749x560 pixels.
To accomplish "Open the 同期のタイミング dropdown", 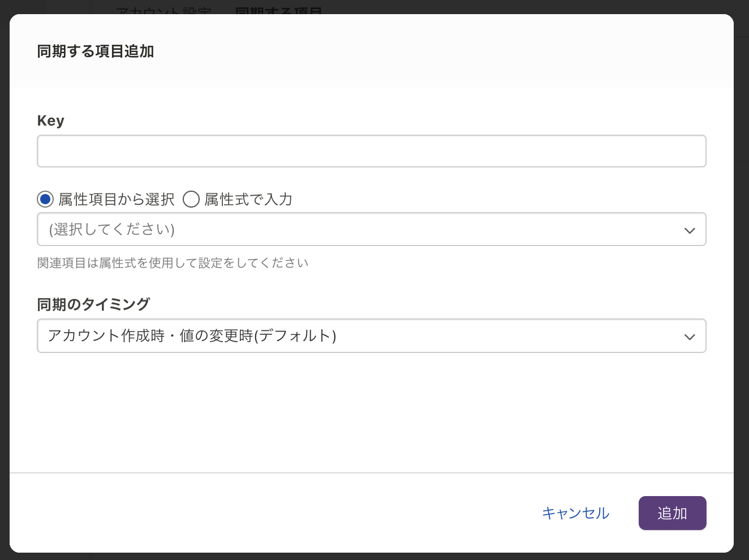I will [x=362, y=336].
